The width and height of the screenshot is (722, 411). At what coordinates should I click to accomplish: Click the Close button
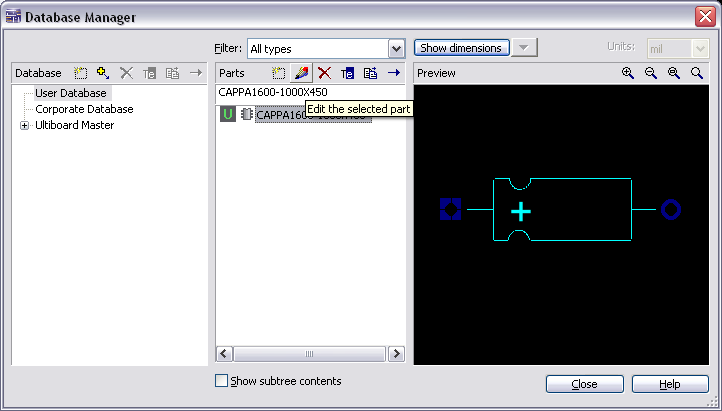(x=584, y=384)
